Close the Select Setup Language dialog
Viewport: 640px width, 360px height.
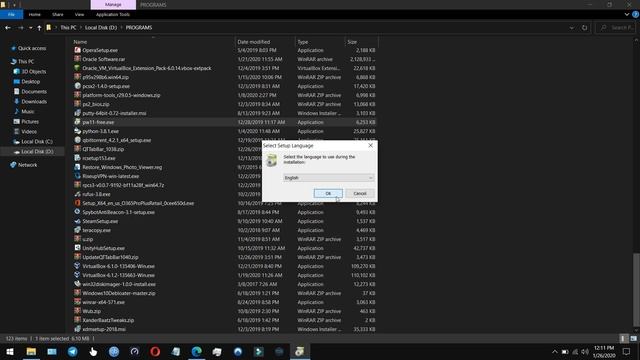point(370,145)
